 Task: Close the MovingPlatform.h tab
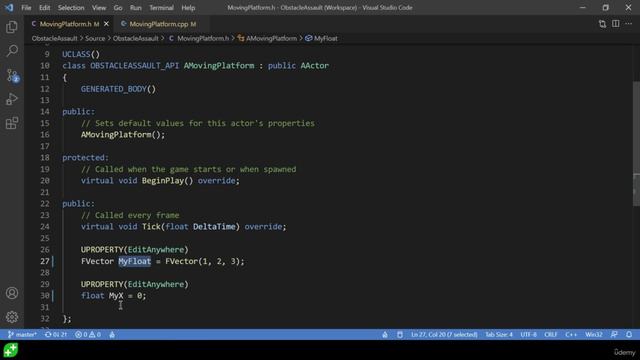point(107,24)
